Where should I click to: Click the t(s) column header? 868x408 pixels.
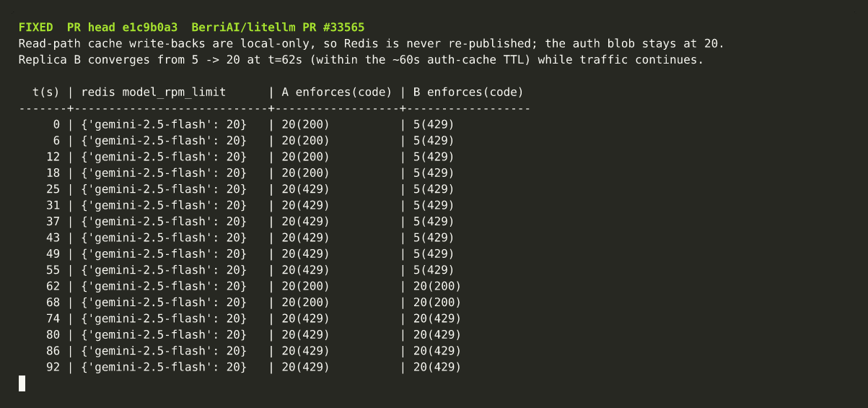click(45, 92)
